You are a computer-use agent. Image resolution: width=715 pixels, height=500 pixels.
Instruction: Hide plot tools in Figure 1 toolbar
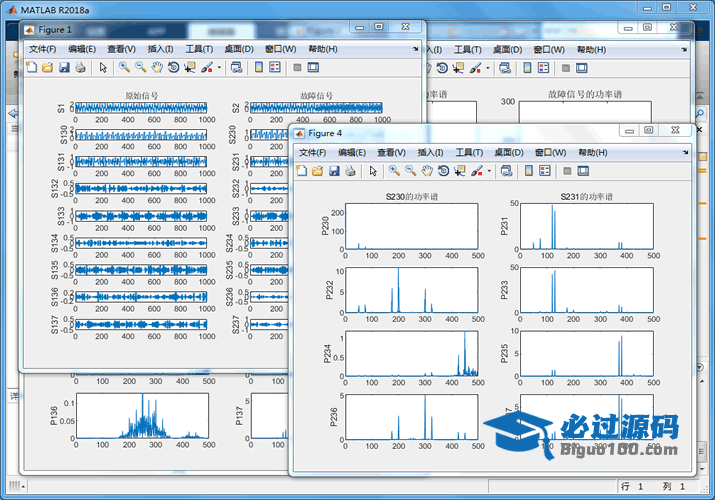(x=297, y=67)
